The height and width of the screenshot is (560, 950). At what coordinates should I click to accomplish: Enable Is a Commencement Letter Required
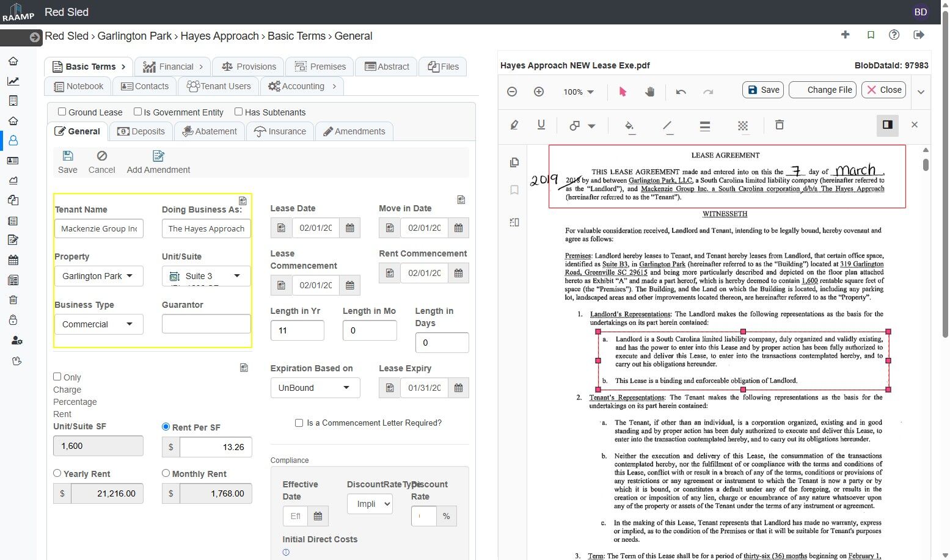click(299, 423)
